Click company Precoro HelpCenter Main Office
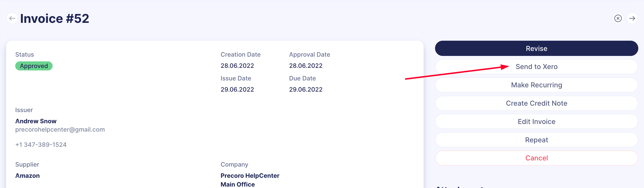This screenshot has height=188, width=644. [250, 180]
